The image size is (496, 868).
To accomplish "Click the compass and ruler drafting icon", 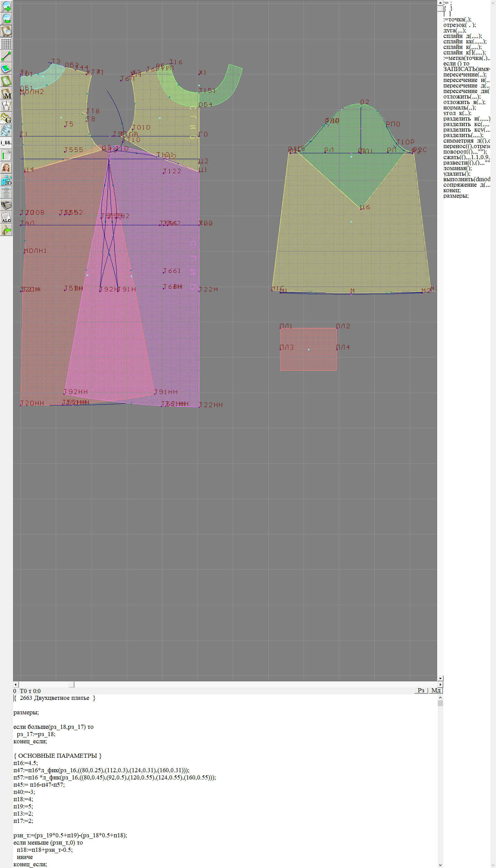I will [6, 106].
